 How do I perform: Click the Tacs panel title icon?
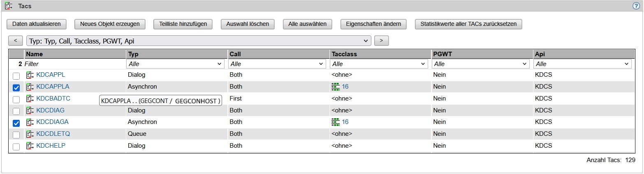pos(8,6)
